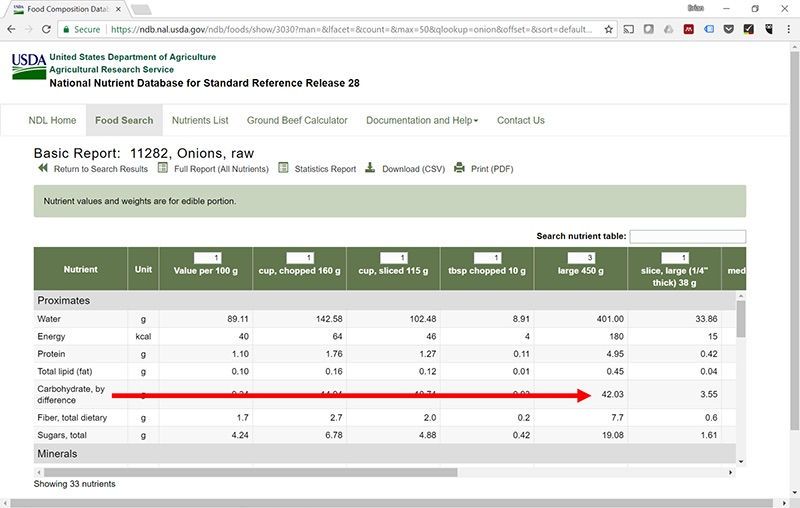Click Download (CSV) link
The image size is (800, 508).
tap(413, 169)
